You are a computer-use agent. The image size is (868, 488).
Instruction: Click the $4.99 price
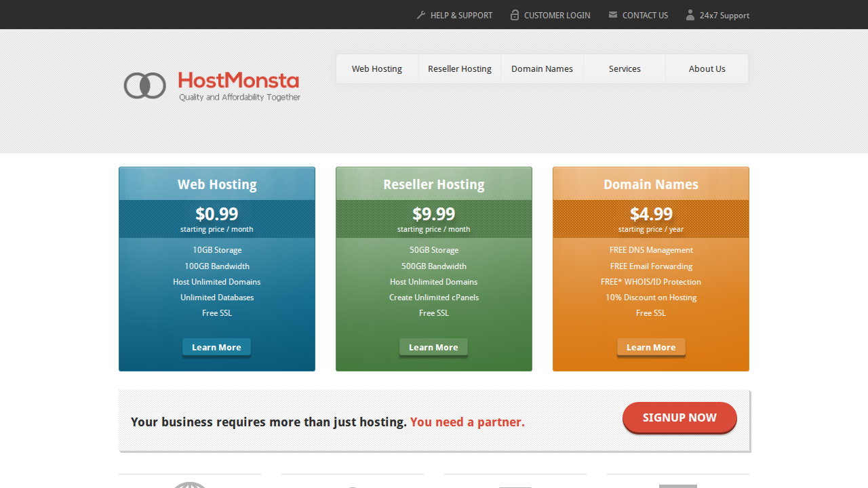[x=651, y=214]
